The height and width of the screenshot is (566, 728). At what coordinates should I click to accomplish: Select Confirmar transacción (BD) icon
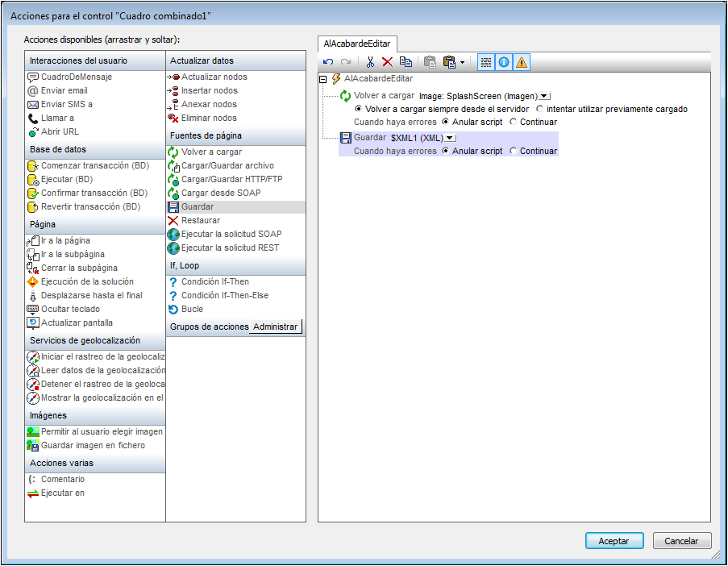click(x=33, y=194)
